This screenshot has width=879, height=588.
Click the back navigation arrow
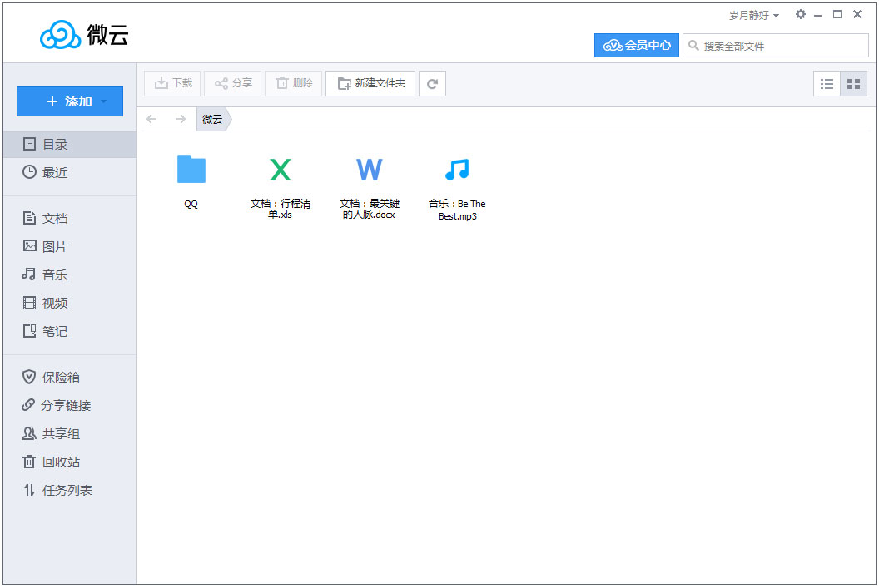pos(151,119)
